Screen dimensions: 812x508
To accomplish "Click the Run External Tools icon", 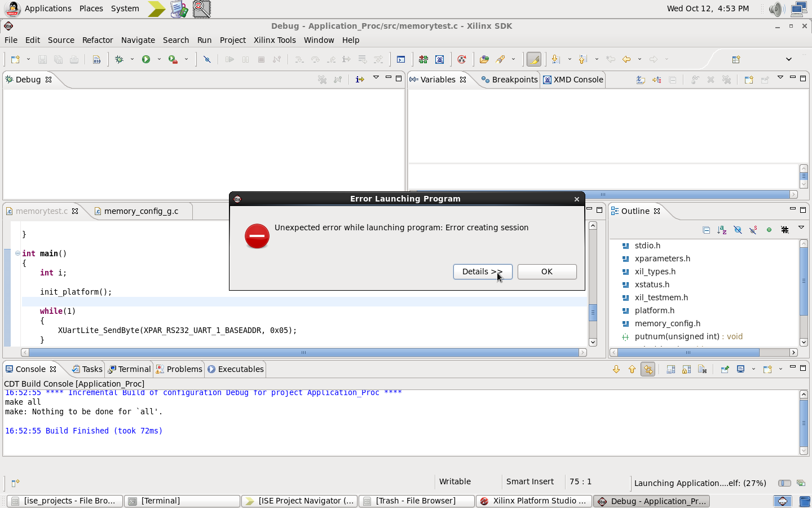I will [173, 59].
